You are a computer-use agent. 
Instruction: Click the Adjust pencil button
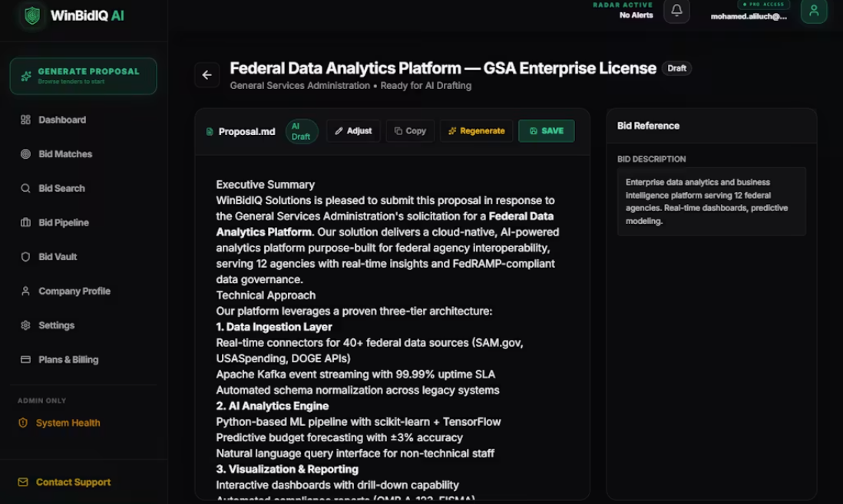tap(353, 130)
